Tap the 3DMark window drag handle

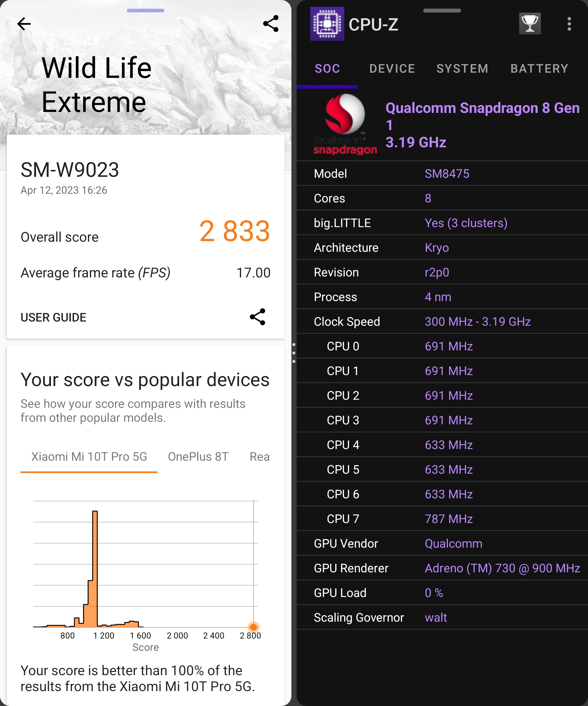[146, 10]
